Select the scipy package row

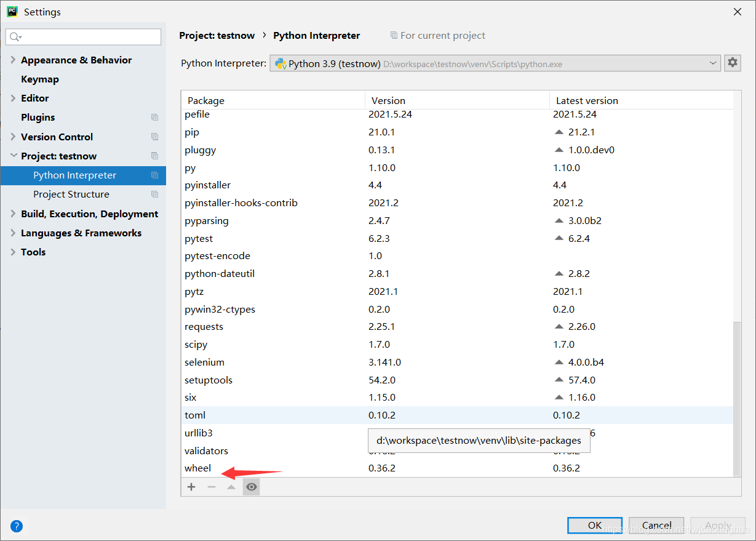(x=457, y=345)
